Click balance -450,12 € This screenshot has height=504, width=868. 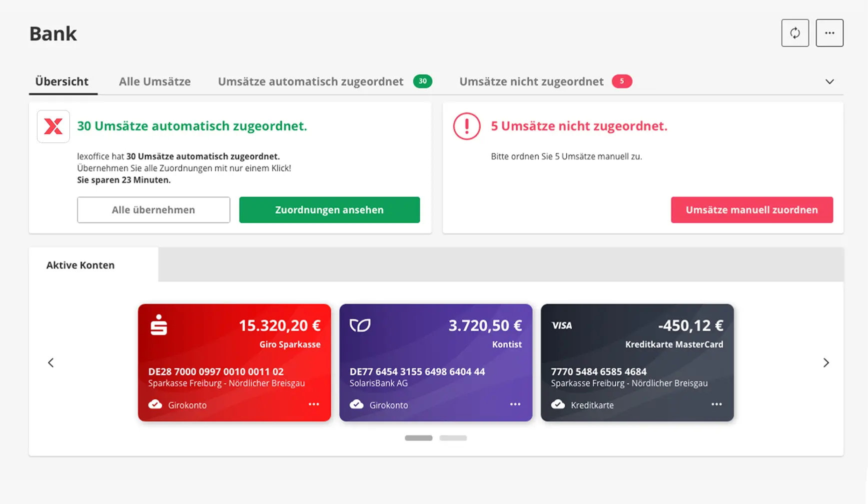pyautogui.click(x=691, y=325)
